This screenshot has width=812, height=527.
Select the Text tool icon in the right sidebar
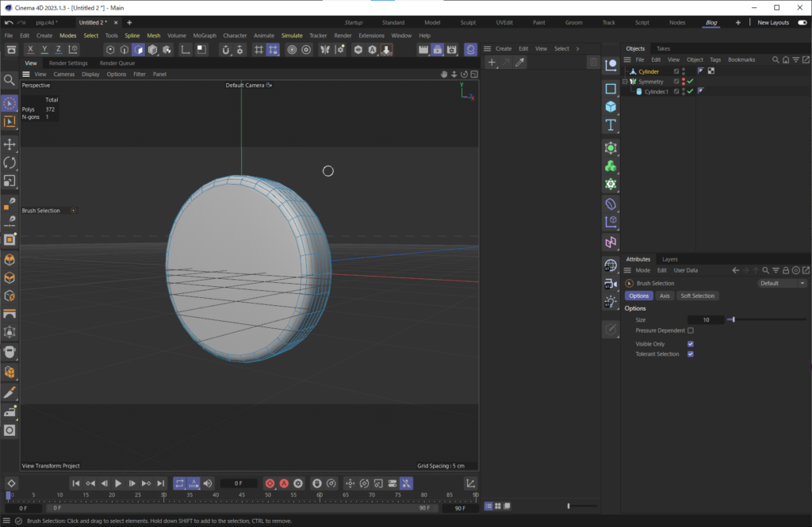coord(611,124)
